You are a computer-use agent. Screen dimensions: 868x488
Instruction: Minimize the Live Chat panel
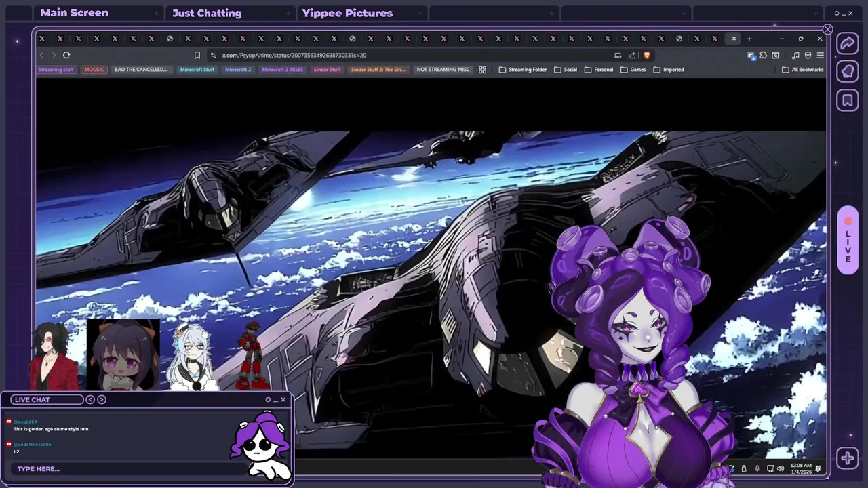coord(275,400)
